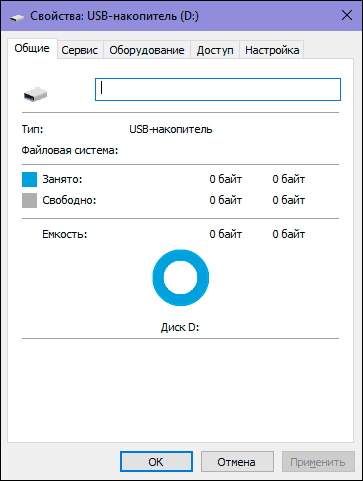The width and height of the screenshot is (363, 481).
Task: Click the gray Свободно color square
Action: pyautogui.click(x=29, y=200)
